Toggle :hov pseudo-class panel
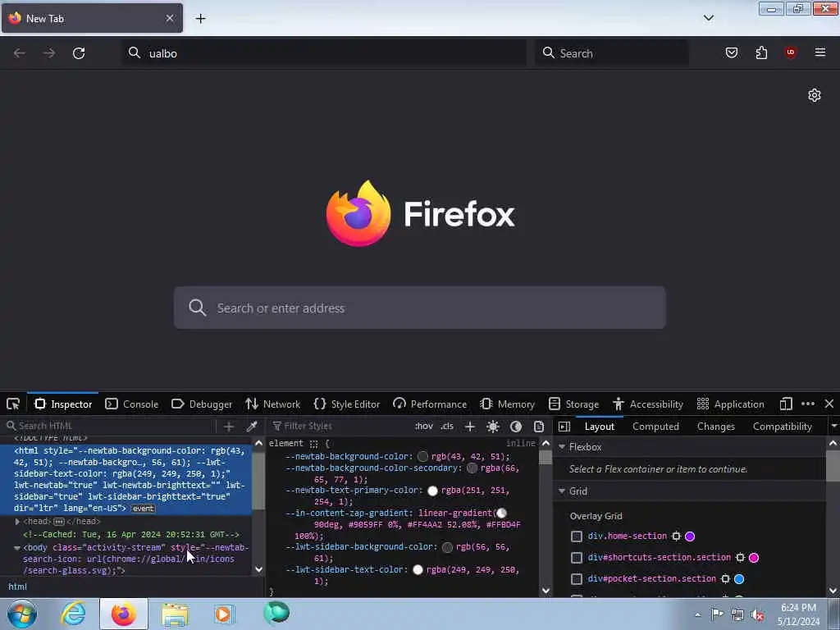The image size is (840, 630). (x=424, y=427)
